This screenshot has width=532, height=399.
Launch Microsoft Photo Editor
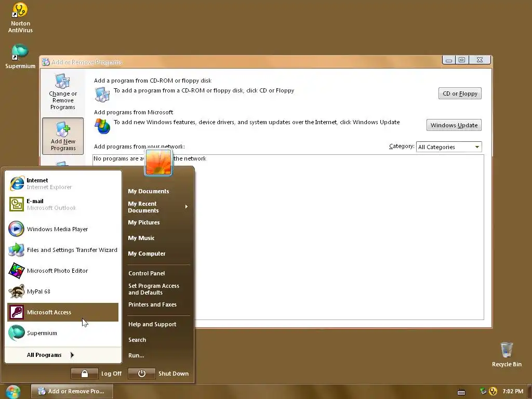63,270
